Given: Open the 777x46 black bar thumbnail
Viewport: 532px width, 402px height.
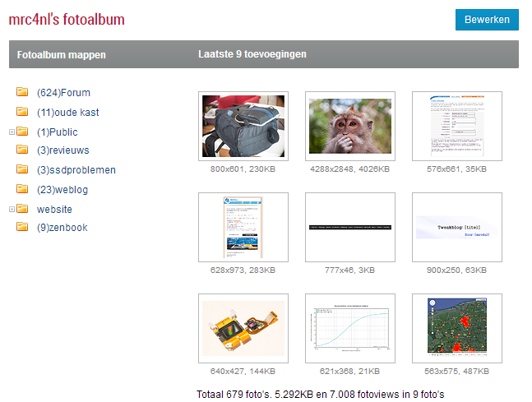Looking at the screenshot, I should [350, 227].
